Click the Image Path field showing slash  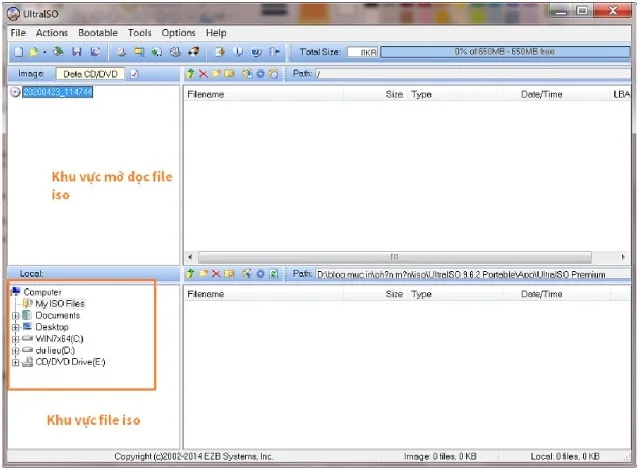pos(473,74)
